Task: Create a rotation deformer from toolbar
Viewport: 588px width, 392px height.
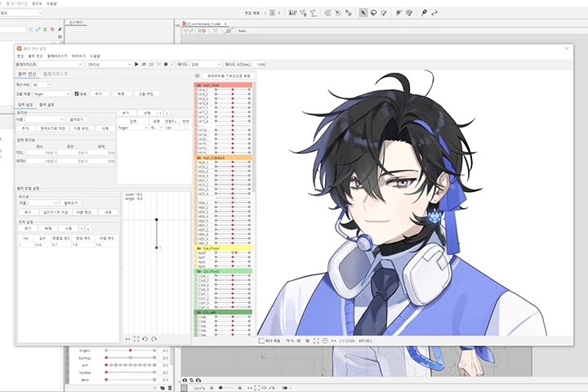Action: coord(338,13)
